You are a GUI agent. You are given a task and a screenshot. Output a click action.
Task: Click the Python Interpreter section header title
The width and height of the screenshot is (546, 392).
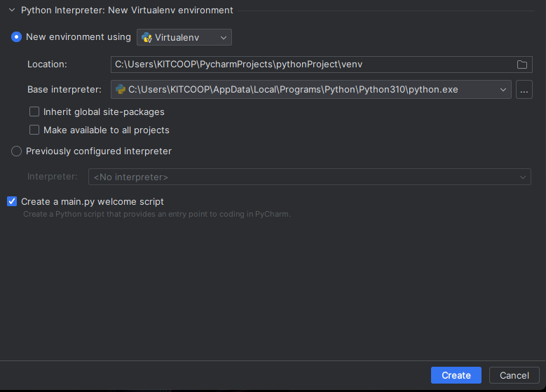[x=127, y=10]
